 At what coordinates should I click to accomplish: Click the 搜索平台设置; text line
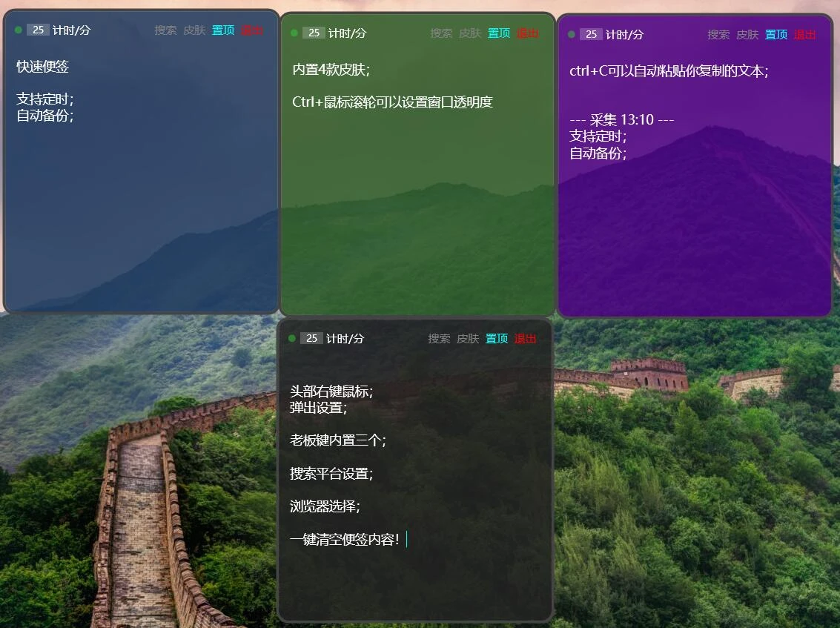point(331,474)
